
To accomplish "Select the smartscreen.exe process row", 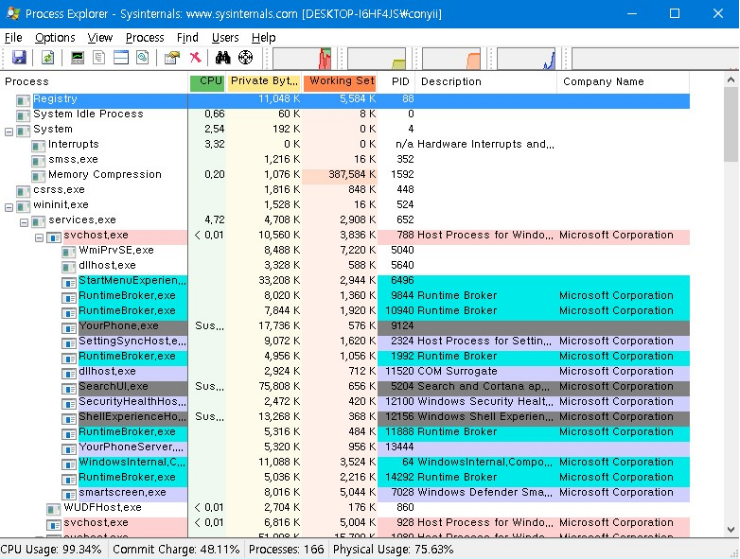I will [122, 493].
